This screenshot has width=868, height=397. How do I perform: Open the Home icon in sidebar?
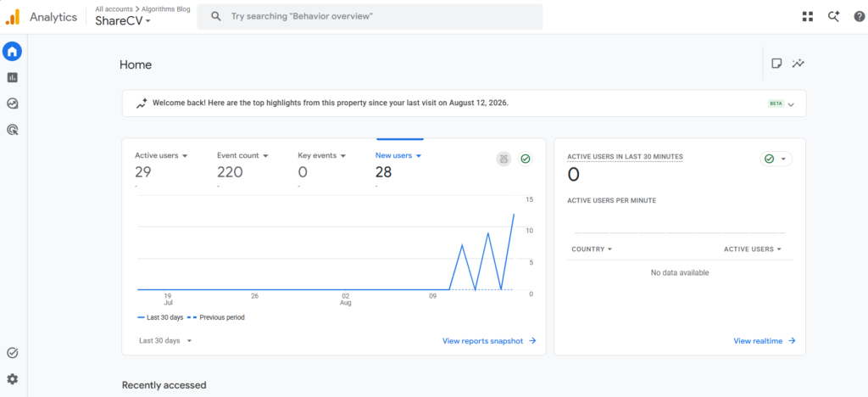12,52
